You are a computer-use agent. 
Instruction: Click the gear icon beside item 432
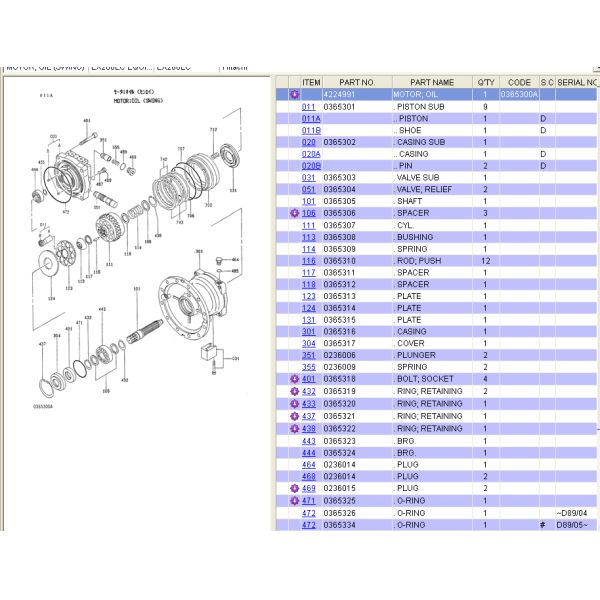tap(294, 392)
